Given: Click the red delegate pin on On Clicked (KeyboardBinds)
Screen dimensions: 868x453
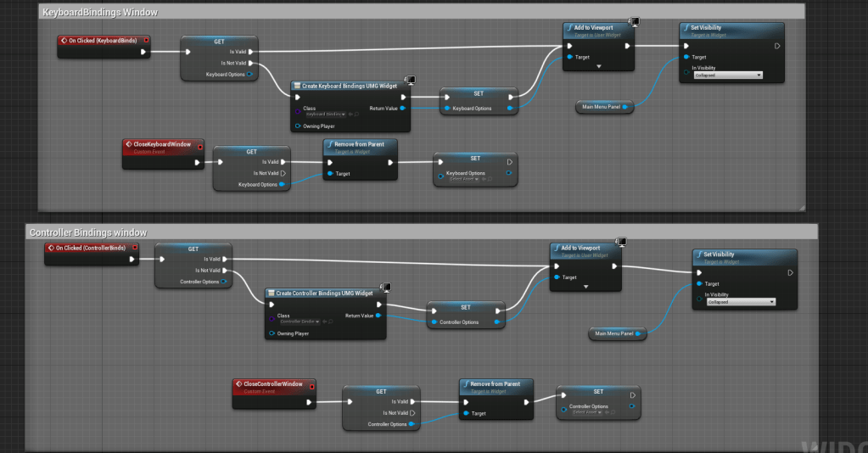Looking at the screenshot, I should click(x=146, y=40).
